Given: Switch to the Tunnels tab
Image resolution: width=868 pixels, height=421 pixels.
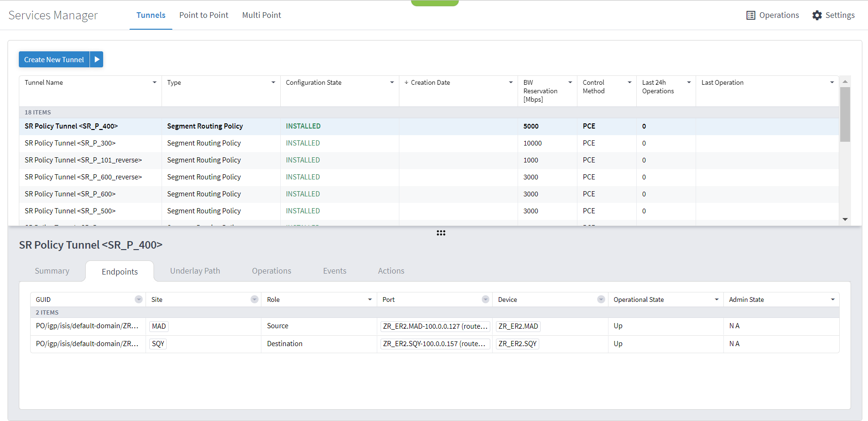Looking at the screenshot, I should [151, 15].
